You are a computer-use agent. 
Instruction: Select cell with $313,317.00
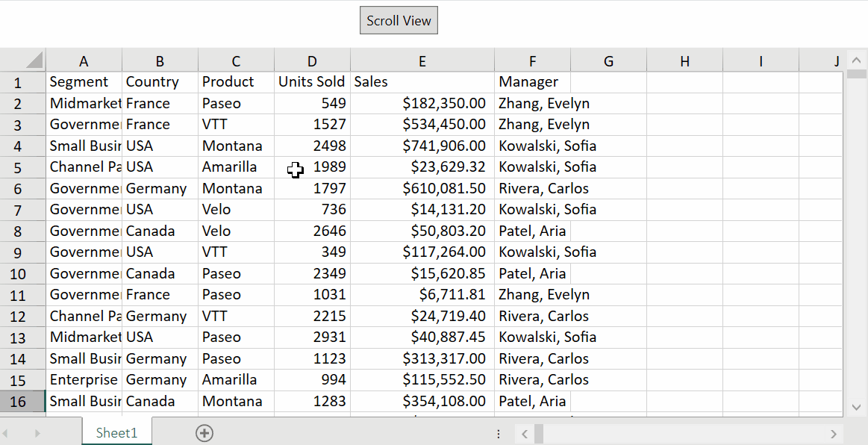click(422, 358)
